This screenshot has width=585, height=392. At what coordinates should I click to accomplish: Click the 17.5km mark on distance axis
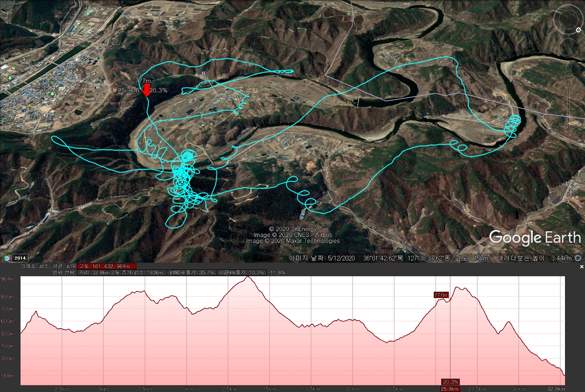tap(311, 389)
